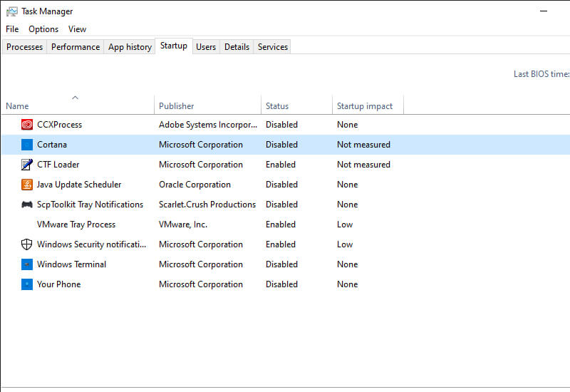
Task: Click None impact for Your Phone
Action: (x=347, y=284)
